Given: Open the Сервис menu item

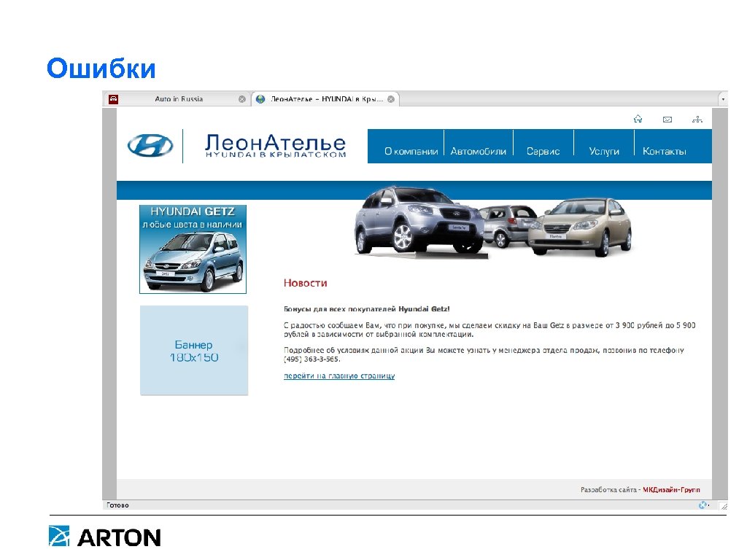Looking at the screenshot, I should pos(543,152).
